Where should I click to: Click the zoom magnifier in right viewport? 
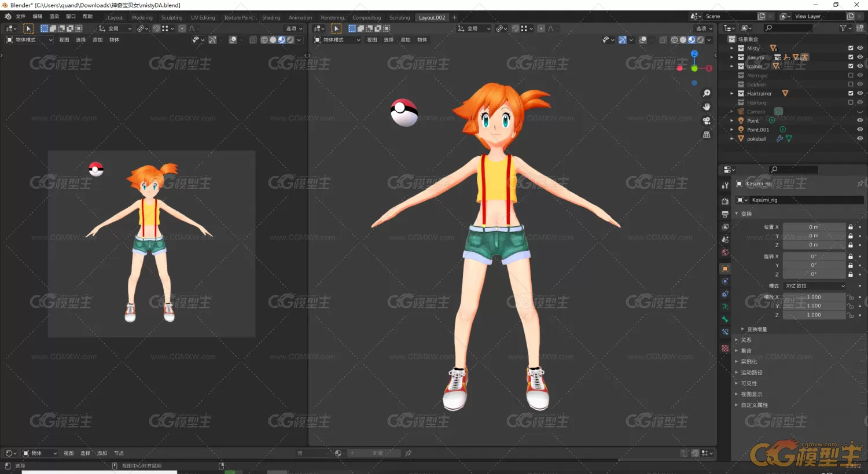click(x=707, y=93)
